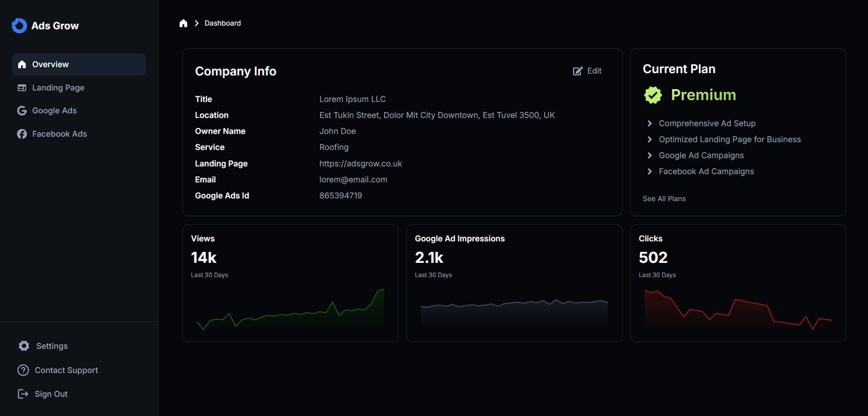Open the Dashboard breadcrumb item
868x416 pixels.
pyautogui.click(x=222, y=23)
